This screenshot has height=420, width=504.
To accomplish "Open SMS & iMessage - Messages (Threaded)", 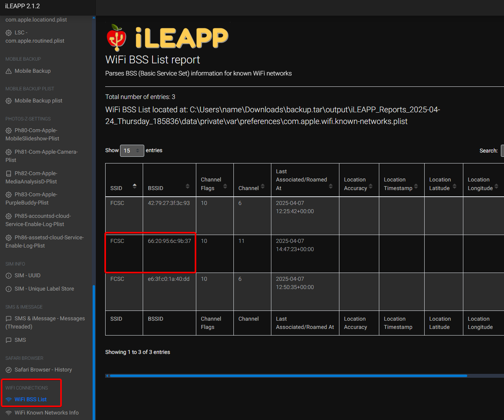I will [x=45, y=323].
